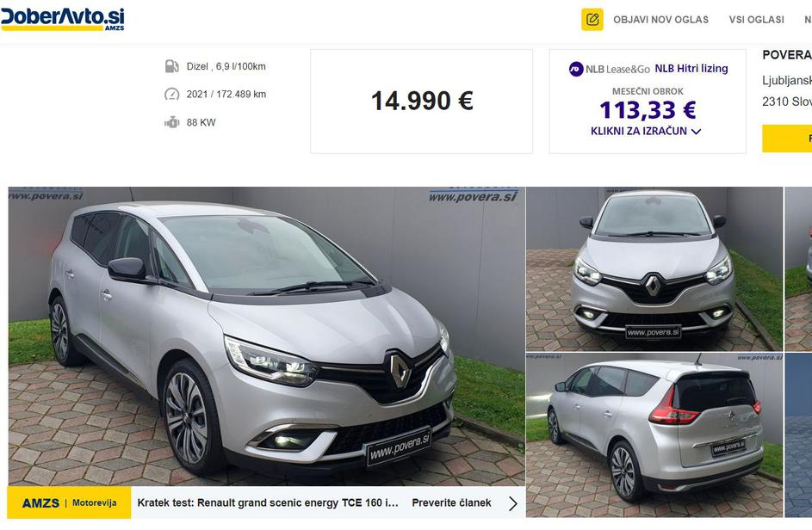The width and height of the screenshot is (812, 530).
Task: Open the rear view car thumbnail
Action: [x=654, y=435]
